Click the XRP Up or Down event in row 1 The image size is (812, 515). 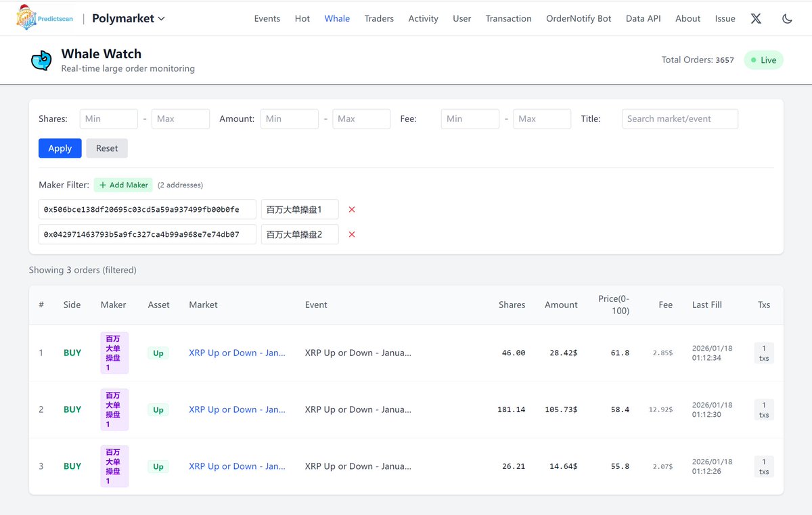[358, 353]
